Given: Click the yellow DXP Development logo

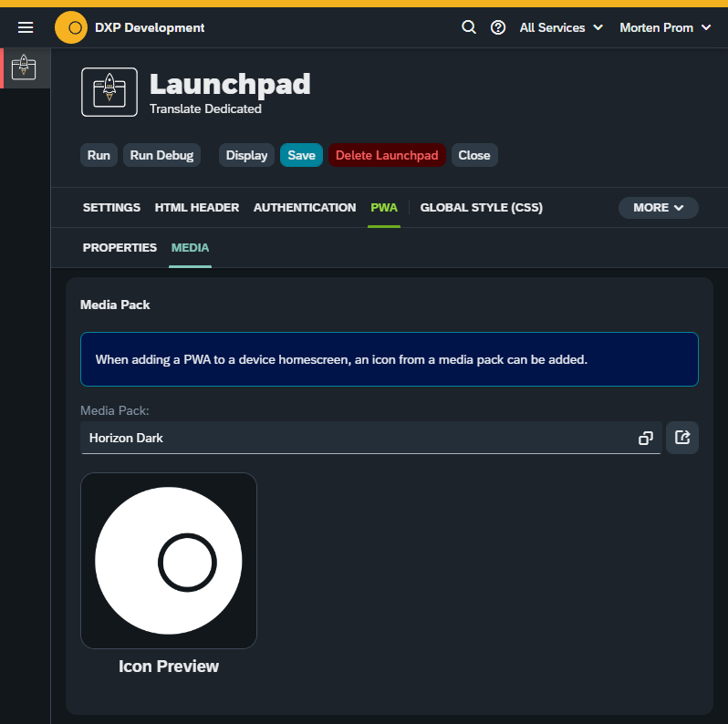Looking at the screenshot, I should tap(71, 28).
